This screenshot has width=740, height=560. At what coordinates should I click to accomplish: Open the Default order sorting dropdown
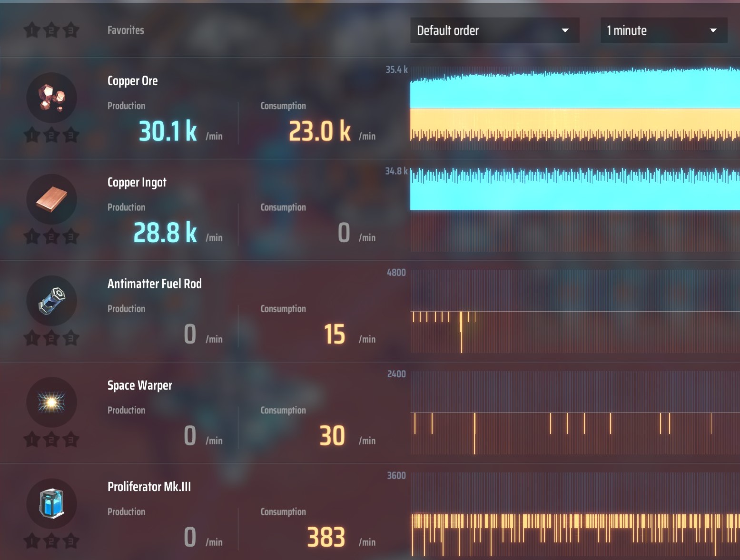[x=494, y=30]
